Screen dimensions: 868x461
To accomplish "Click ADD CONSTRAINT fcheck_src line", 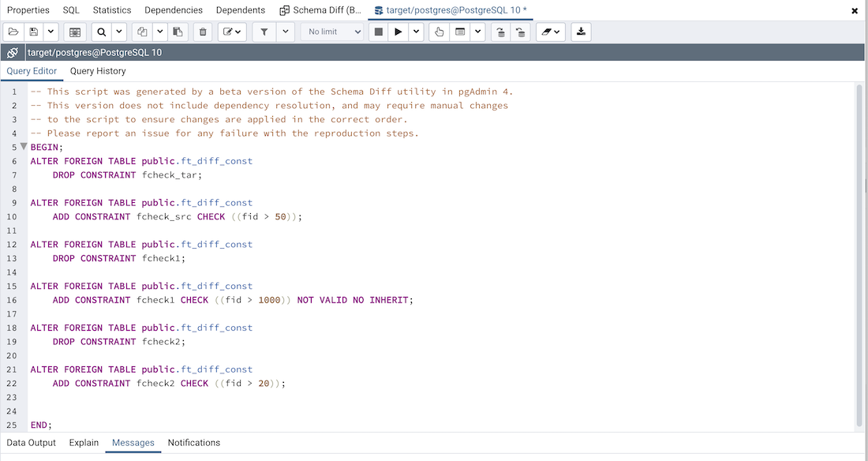I will 178,216.
